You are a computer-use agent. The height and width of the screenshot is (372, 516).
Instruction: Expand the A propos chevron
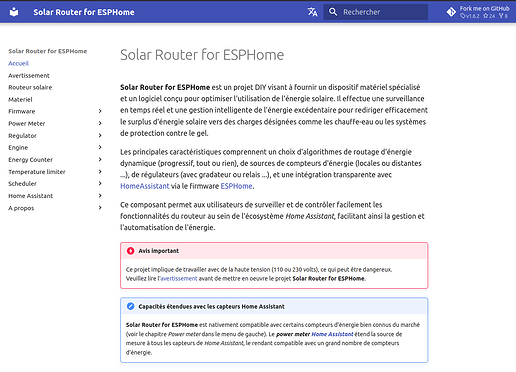[x=100, y=208]
